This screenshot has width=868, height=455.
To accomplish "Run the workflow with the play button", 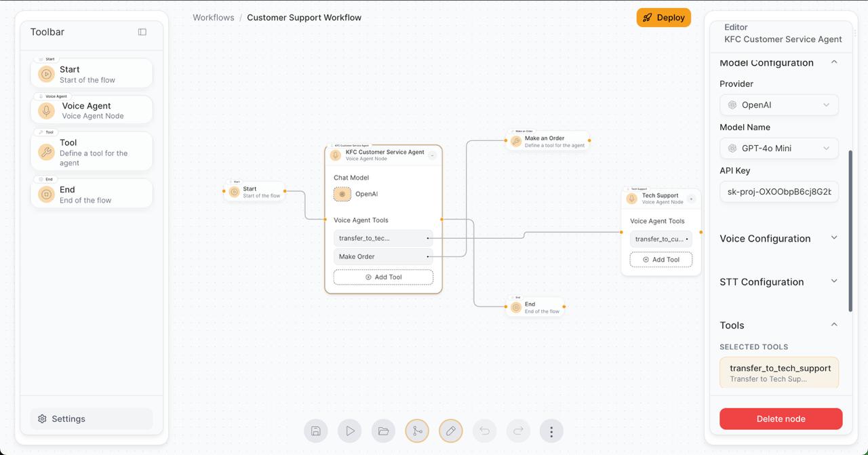I will click(x=350, y=431).
